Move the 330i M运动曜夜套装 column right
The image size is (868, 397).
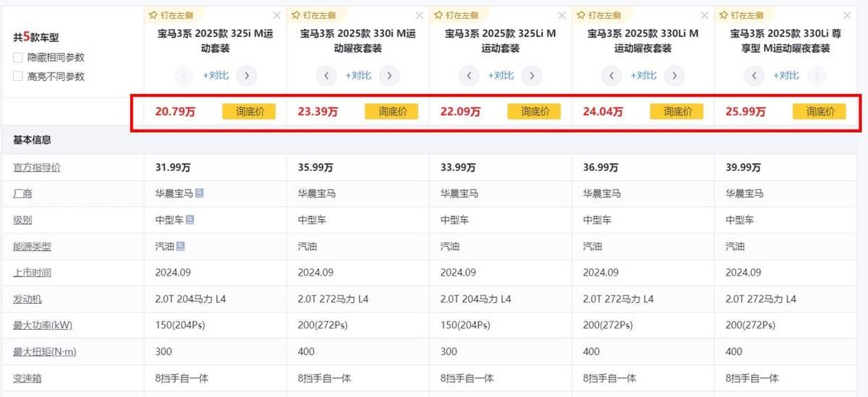pos(389,75)
